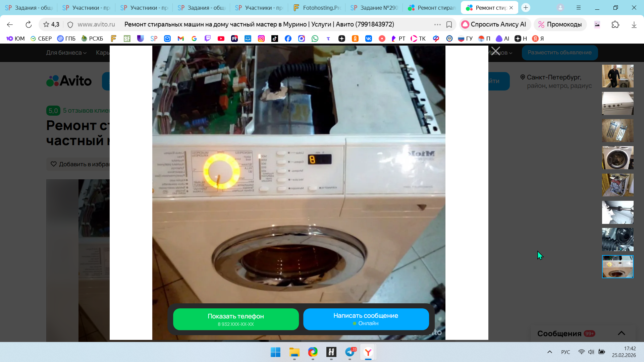Open the browser extensions puzzle icon

tap(615, 24)
